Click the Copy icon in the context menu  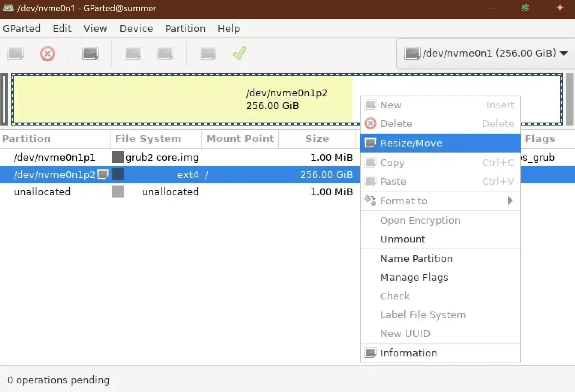(x=370, y=163)
